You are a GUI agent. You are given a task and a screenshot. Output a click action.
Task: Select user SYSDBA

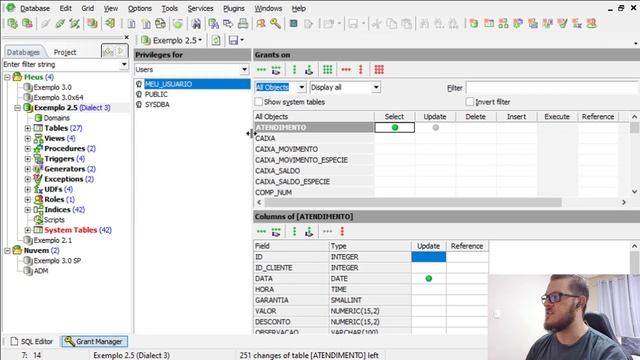point(157,104)
